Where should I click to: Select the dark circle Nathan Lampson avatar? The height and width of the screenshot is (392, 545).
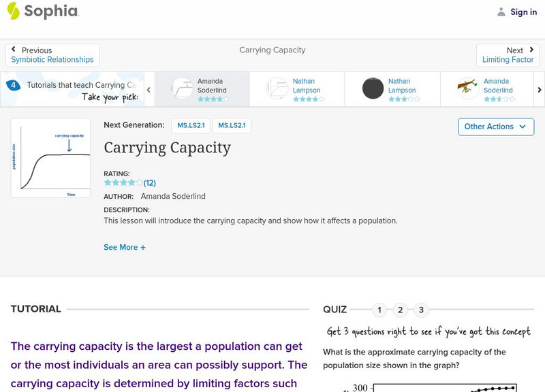tap(373, 89)
